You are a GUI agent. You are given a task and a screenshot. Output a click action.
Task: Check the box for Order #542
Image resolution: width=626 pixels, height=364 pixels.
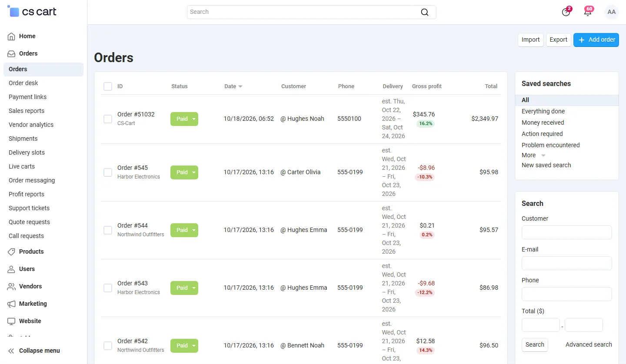(x=108, y=346)
